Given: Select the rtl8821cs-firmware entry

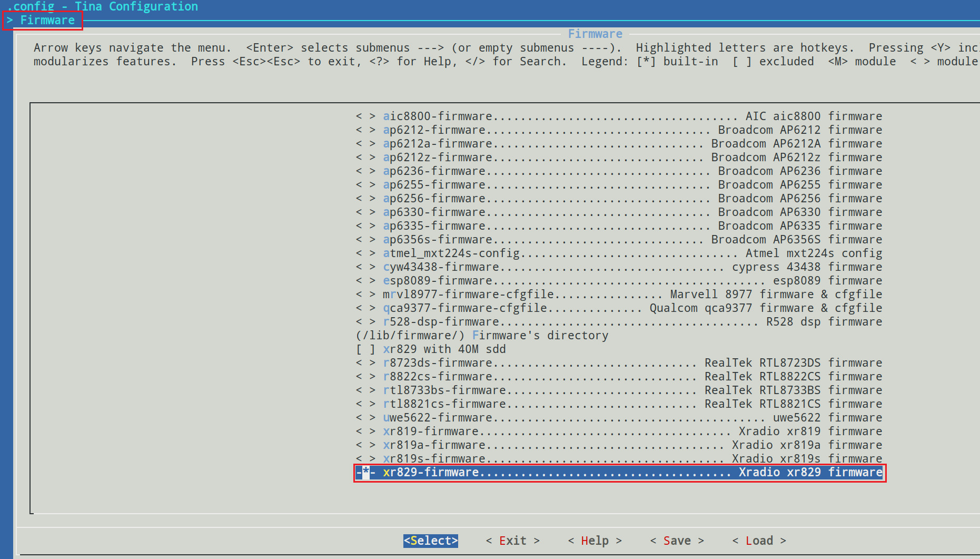Looking at the screenshot, I should 619,404.
